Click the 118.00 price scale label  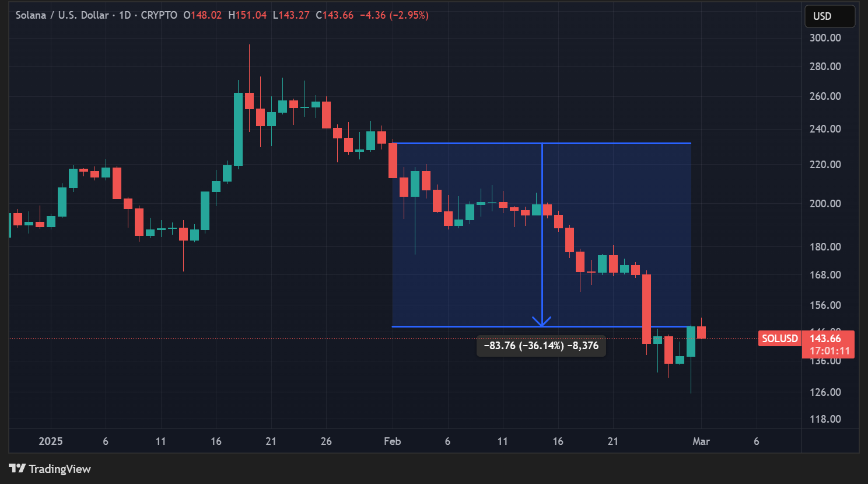[x=825, y=419]
